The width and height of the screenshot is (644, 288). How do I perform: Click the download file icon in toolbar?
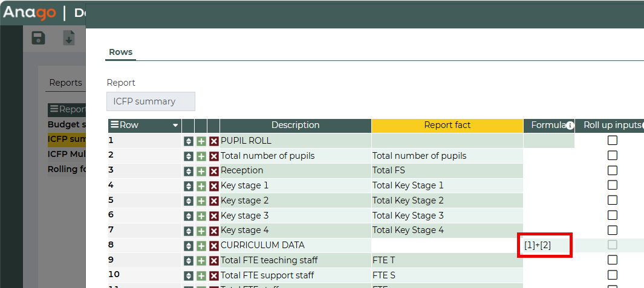tap(69, 38)
